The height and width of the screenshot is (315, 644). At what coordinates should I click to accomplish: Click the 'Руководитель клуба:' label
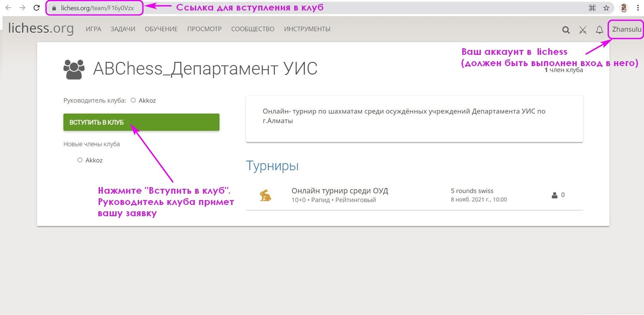click(95, 100)
